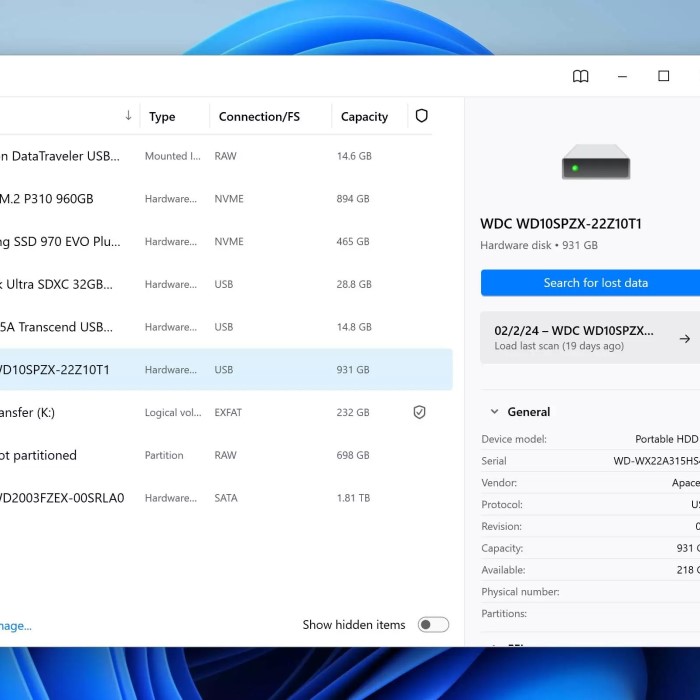Viewport: 700px width, 700px height.
Task: Click the hard drive image above WDC WD10SPZX-22Z10T1
Action: pyautogui.click(x=596, y=162)
